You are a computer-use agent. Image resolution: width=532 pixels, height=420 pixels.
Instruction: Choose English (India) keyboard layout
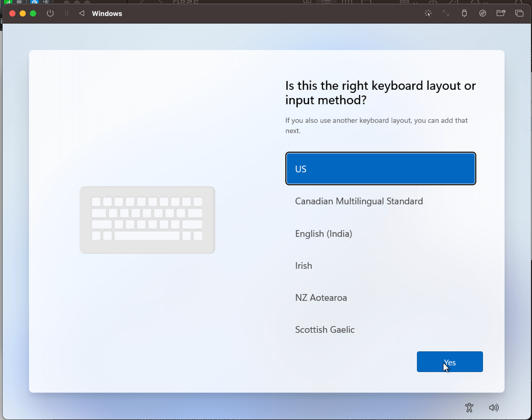point(324,234)
